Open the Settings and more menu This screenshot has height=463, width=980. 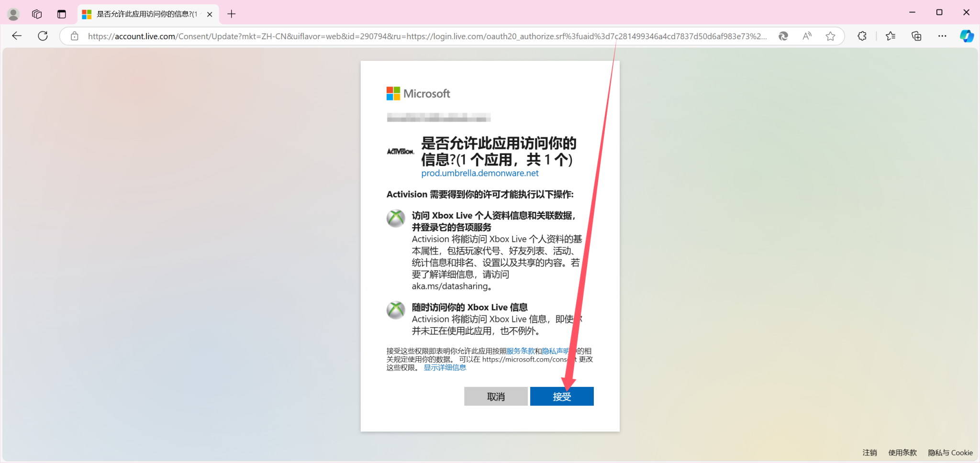[x=942, y=36]
